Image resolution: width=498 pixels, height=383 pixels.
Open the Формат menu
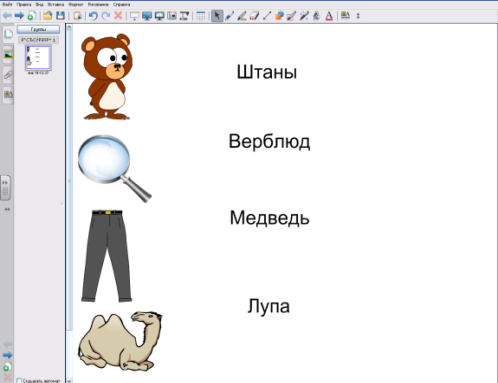tap(76, 4)
